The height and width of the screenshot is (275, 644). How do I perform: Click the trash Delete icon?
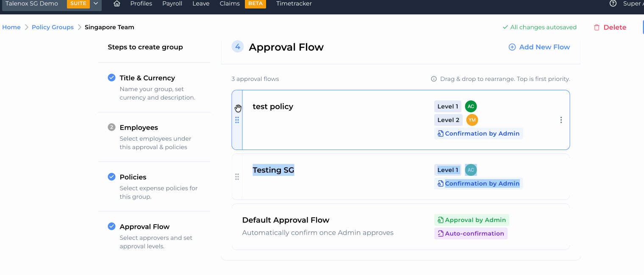pos(597,28)
